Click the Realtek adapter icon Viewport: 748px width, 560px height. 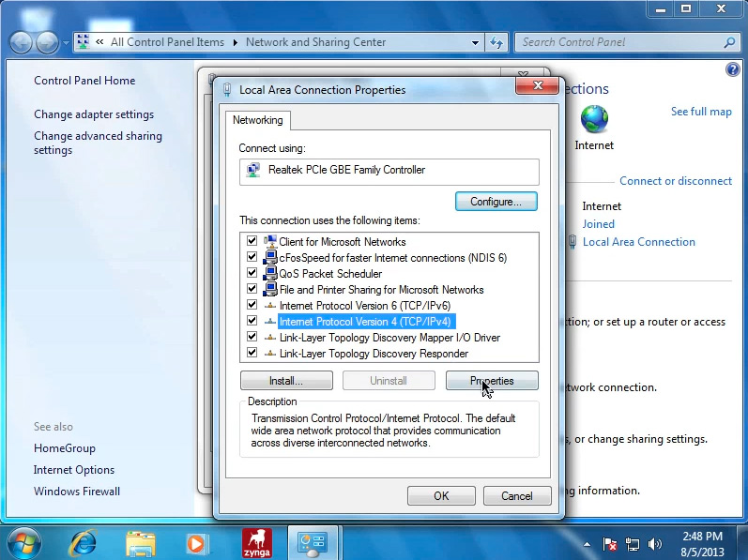coord(252,170)
